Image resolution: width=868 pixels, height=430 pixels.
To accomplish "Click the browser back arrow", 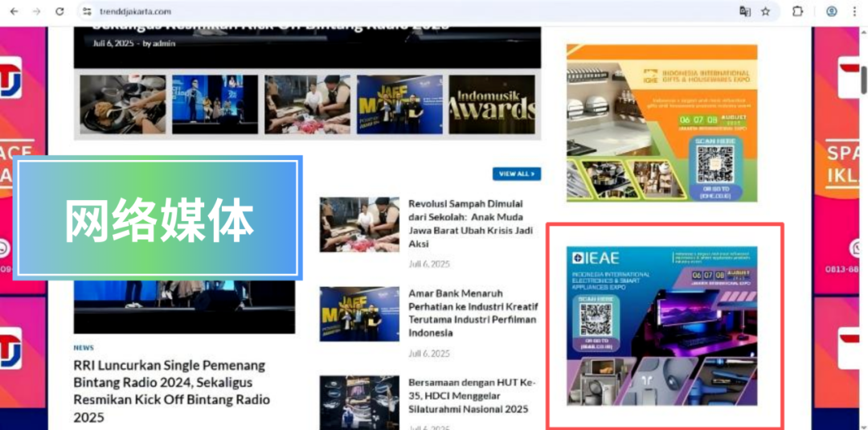I will (14, 11).
